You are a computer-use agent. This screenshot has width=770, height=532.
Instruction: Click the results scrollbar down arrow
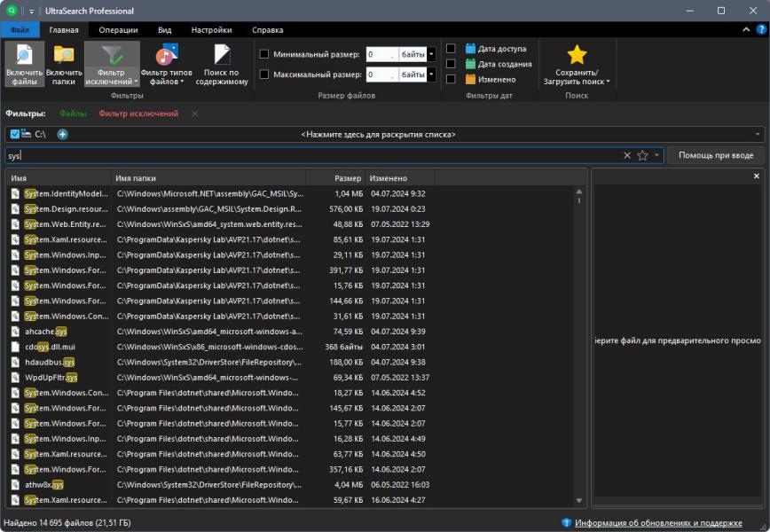click(x=579, y=501)
